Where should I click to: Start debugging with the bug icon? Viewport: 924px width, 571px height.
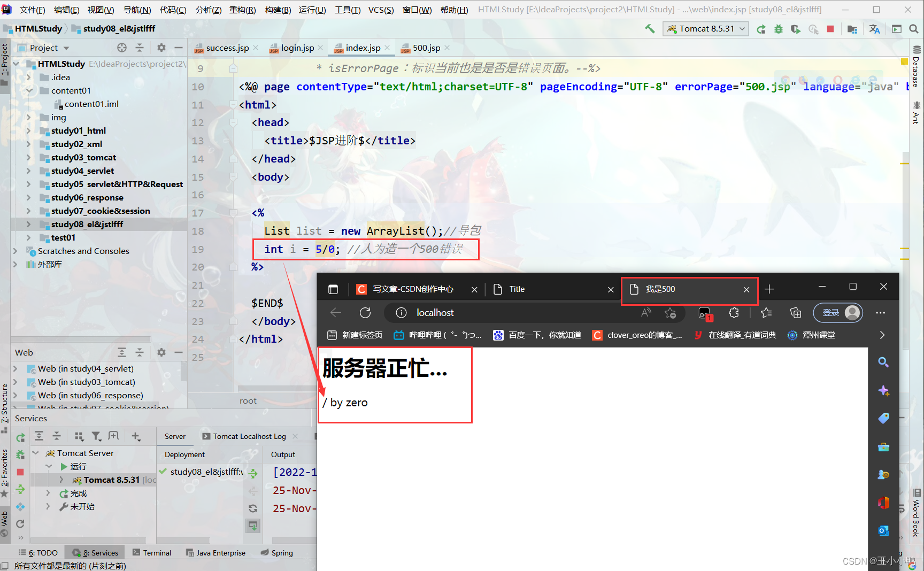[779, 29]
